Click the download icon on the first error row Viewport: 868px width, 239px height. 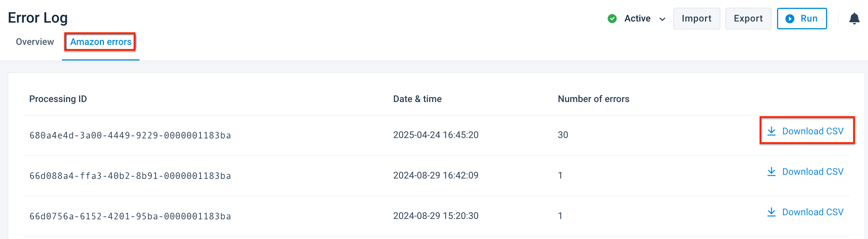772,131
